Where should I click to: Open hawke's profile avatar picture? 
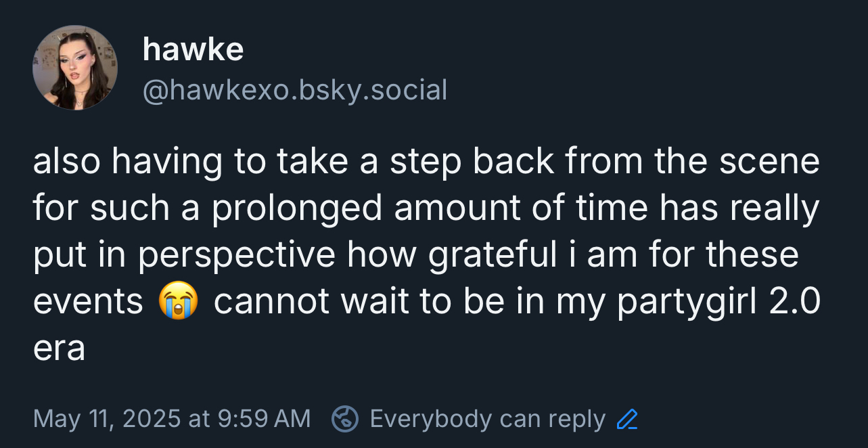(74, 68)
